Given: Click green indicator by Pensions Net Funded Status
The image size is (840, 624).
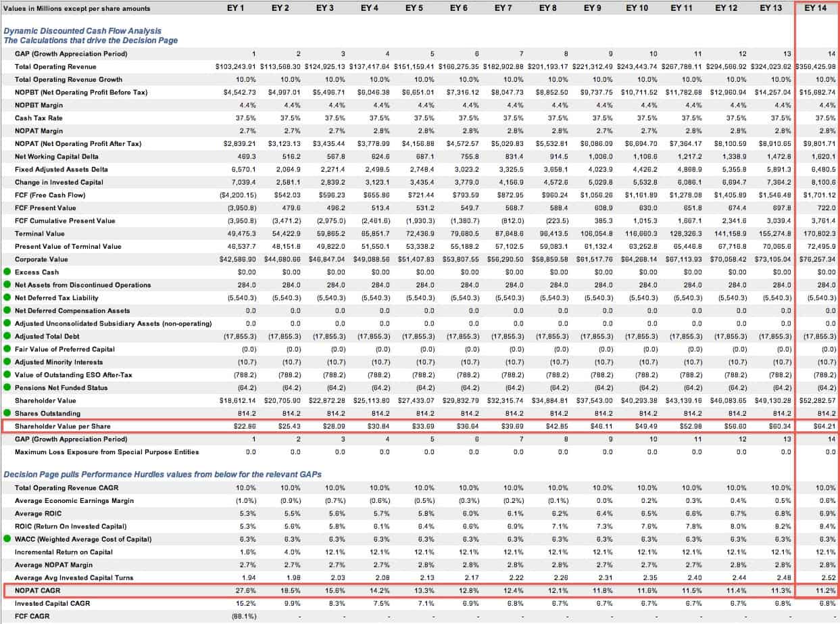Looking at the screenshot, I should [7, 387].
